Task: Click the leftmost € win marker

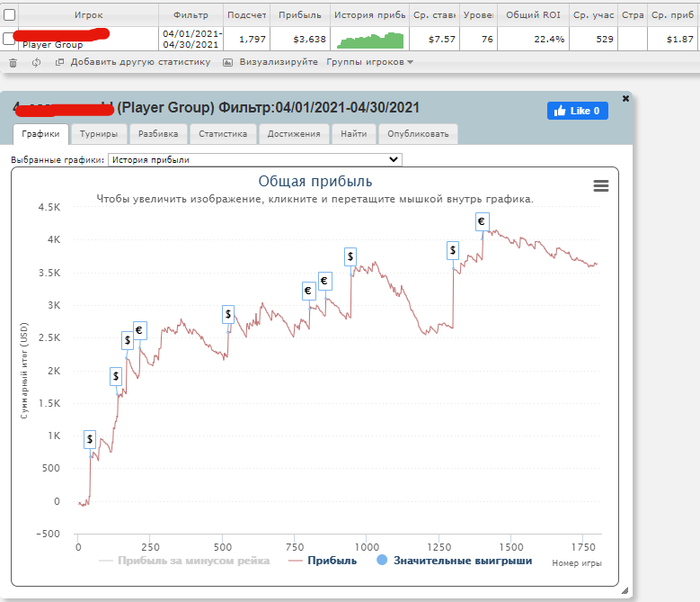Action: click(140, 330)
